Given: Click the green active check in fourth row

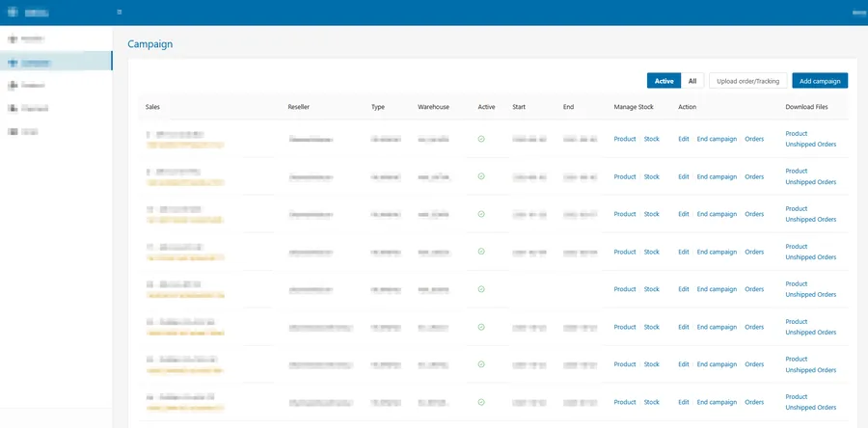Looking at the screenshot, I should (x=481, y=252).
